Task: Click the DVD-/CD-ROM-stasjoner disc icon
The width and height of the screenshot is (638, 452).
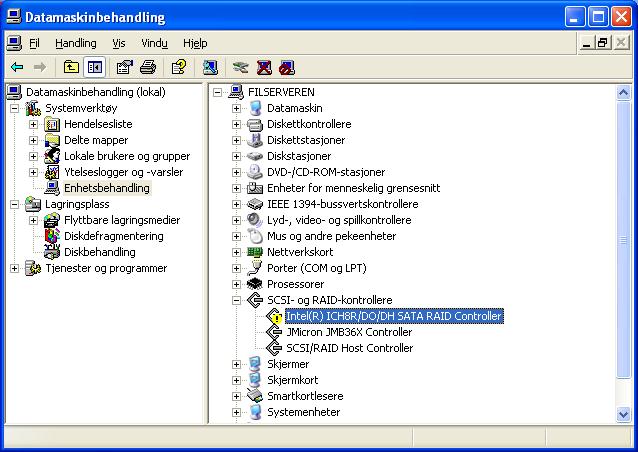Action: click(x=255, y=172)
